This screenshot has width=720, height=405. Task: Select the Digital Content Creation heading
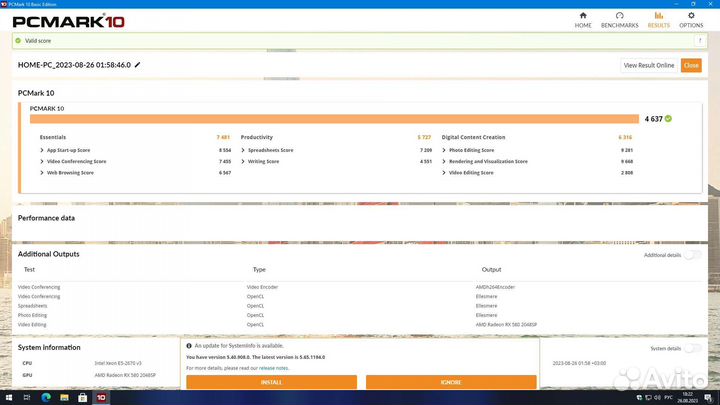[473, 137]
